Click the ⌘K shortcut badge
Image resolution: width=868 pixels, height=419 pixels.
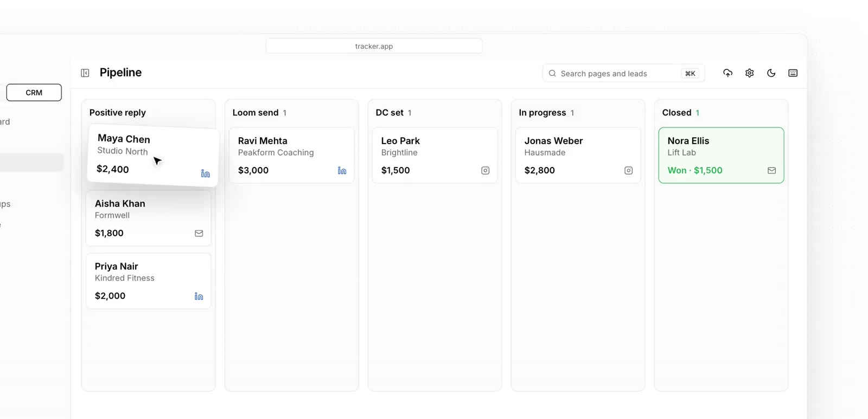pos(690,74)
